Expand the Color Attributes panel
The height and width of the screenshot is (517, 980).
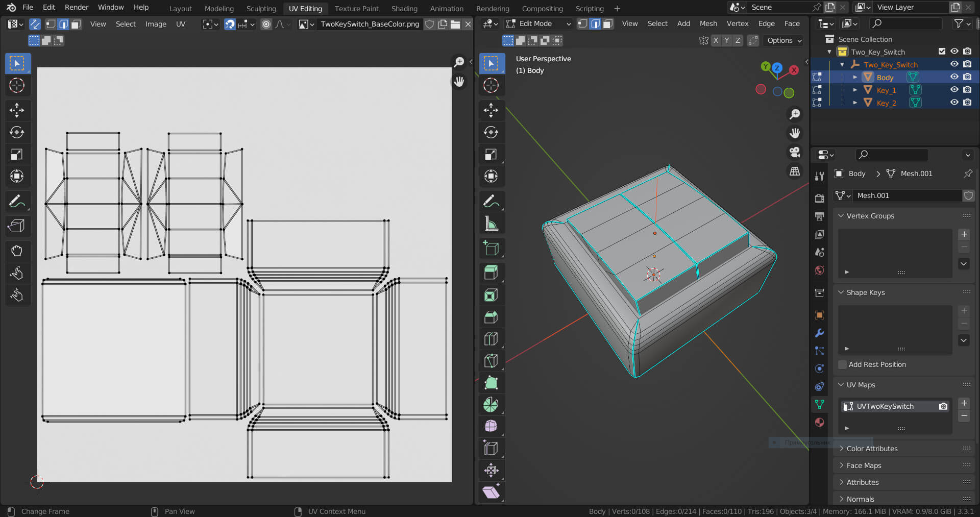(872, 449)
